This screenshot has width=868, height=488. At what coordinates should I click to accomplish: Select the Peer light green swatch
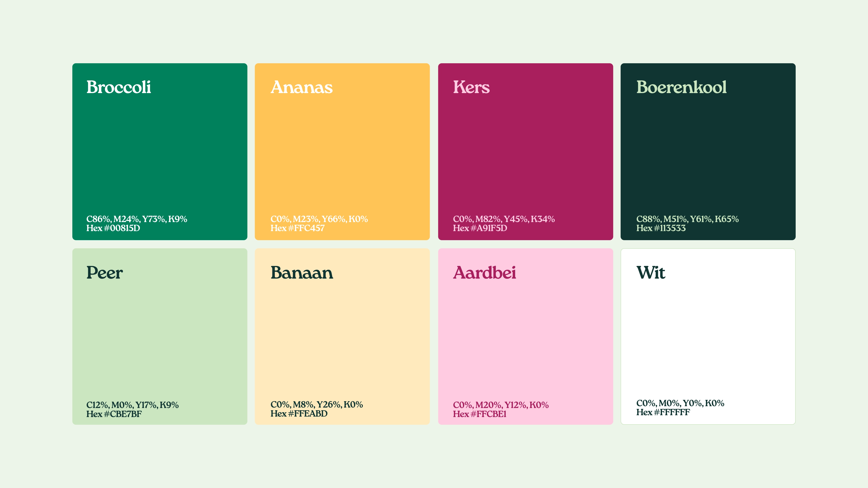[160, 336]
